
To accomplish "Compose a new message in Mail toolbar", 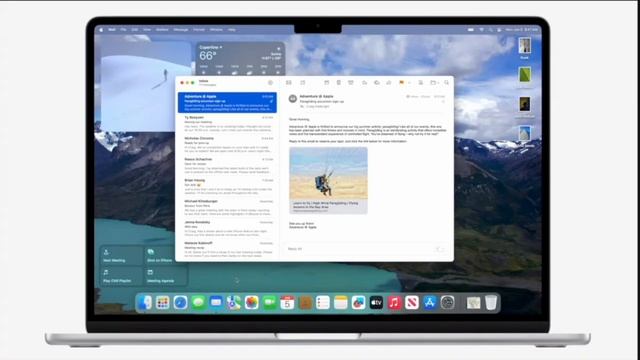I will pos(302,83).
